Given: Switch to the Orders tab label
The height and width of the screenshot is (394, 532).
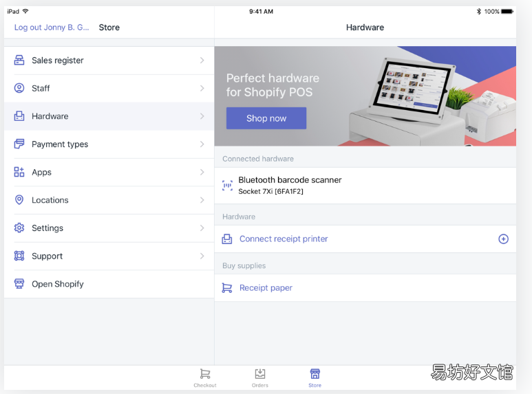Looking at the screenshot, I should point(260,385).
